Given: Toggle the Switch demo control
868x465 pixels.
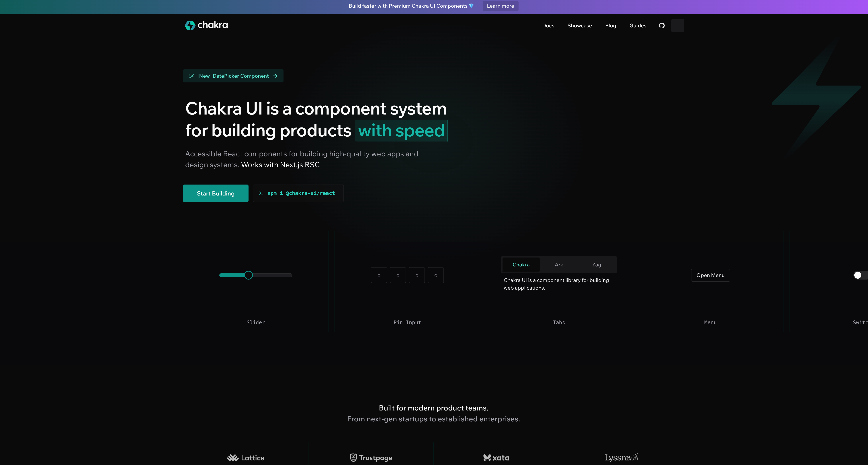Looking at the screenshot, I should click(x=859, y=275).
